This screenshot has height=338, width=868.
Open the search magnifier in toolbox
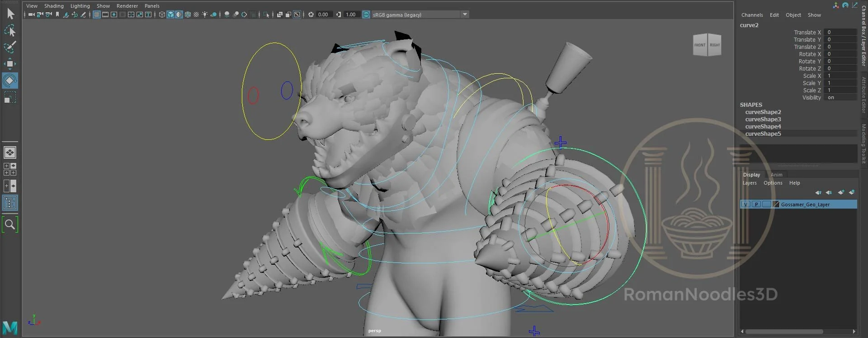pyautogui.click(x=10, y=224)
